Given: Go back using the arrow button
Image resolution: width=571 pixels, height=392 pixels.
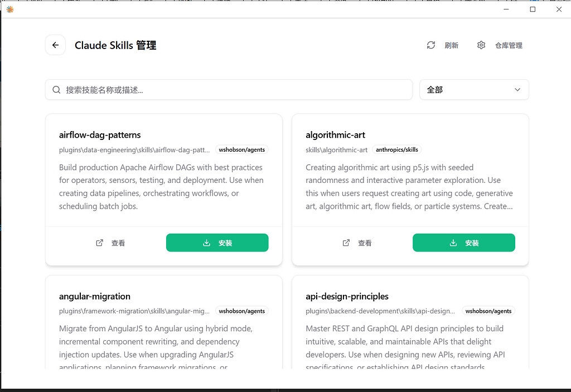Looking at the screenshot, I should (x=55, y=45).
